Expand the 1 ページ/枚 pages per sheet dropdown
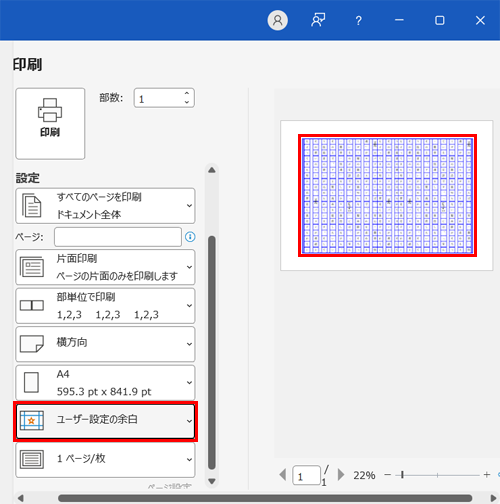Viewport: 500px width, 504px height. tap(105, 460)
